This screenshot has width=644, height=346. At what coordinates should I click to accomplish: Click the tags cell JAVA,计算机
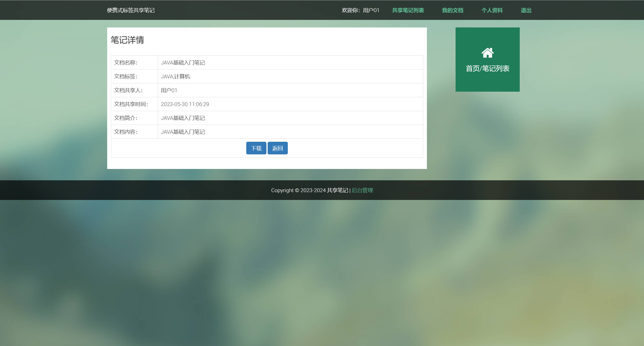[x=176, y=77]
